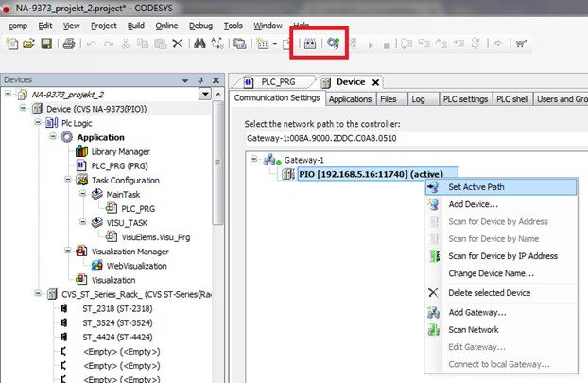588x383 pixels.
Task: Click the Replace toolbar icon
Action: coord(217,44)
